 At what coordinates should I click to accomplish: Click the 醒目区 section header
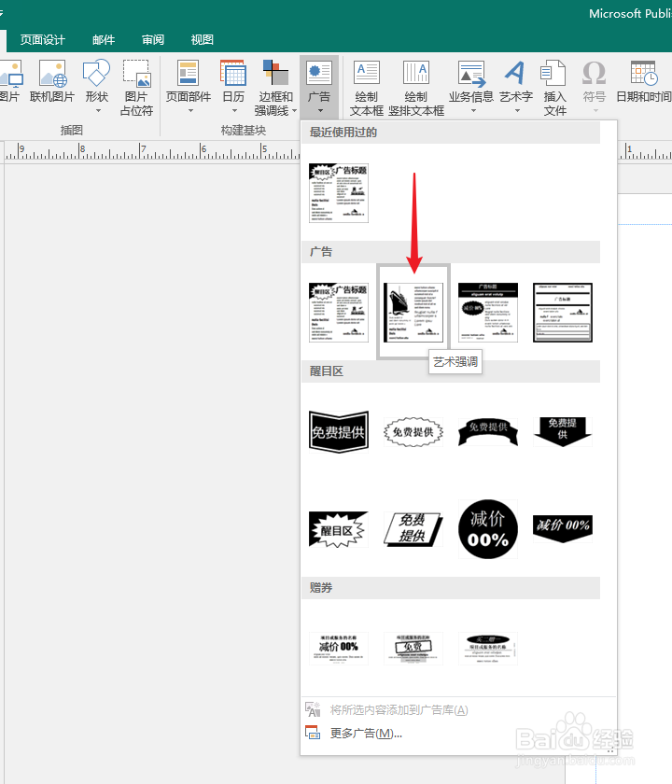[451, 371]
